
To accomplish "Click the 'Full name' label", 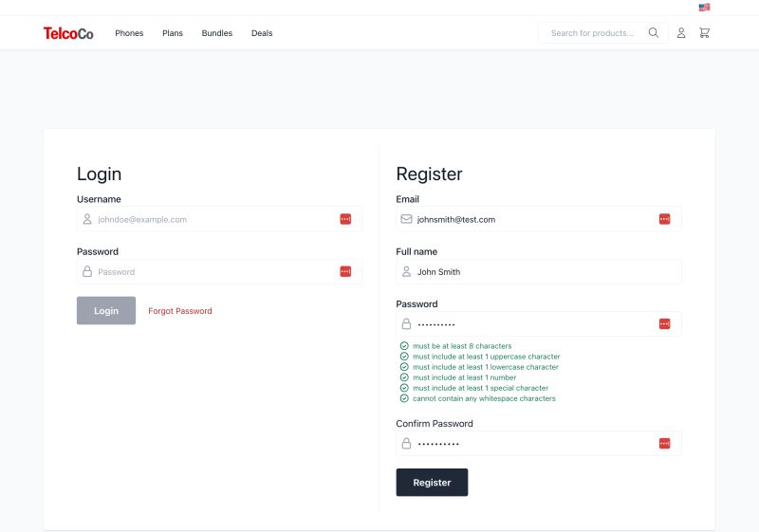I will click(417, 251).
